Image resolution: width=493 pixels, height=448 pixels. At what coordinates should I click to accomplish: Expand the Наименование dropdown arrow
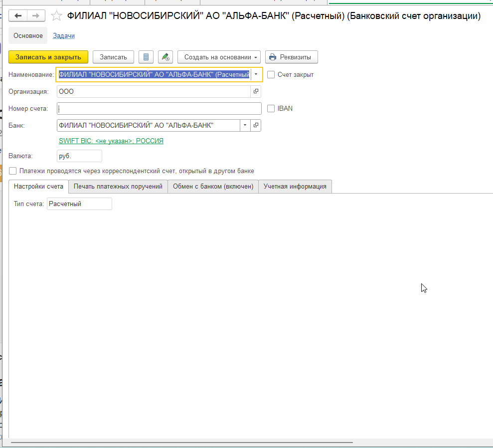256,74
